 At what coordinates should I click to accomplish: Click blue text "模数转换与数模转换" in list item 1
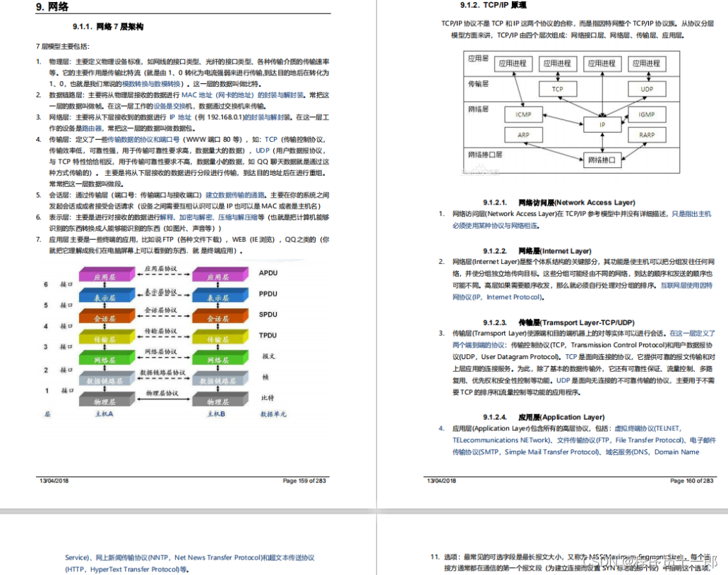151,83
